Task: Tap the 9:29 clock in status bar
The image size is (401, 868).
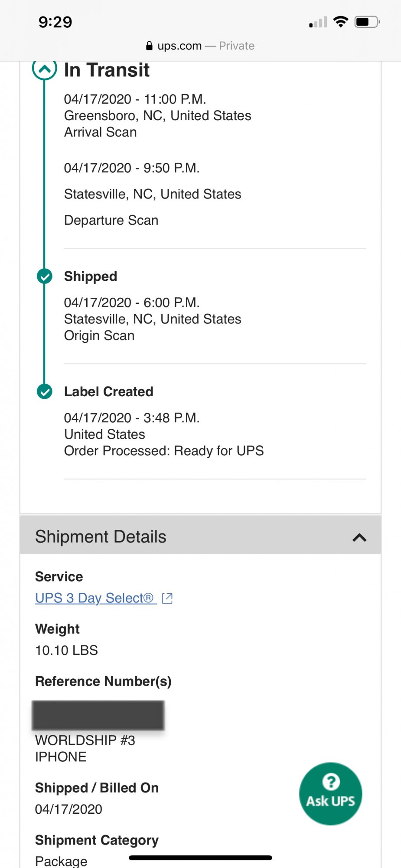Action: click(55, 22)
